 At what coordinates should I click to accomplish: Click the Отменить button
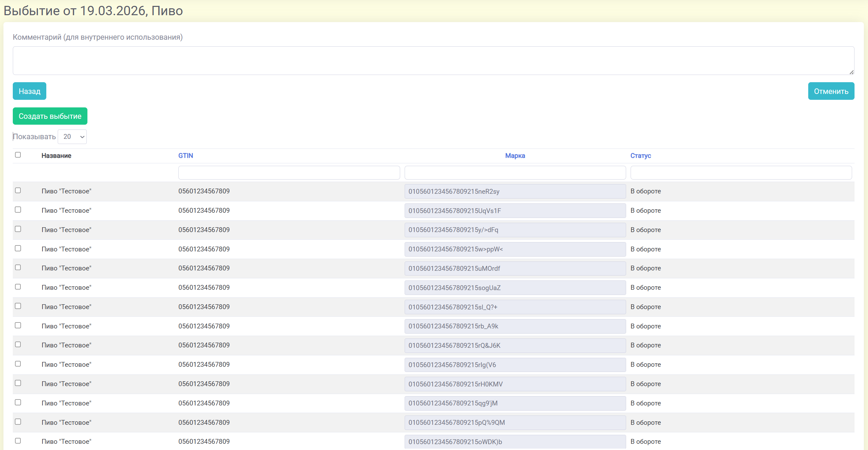click(831, 91)
